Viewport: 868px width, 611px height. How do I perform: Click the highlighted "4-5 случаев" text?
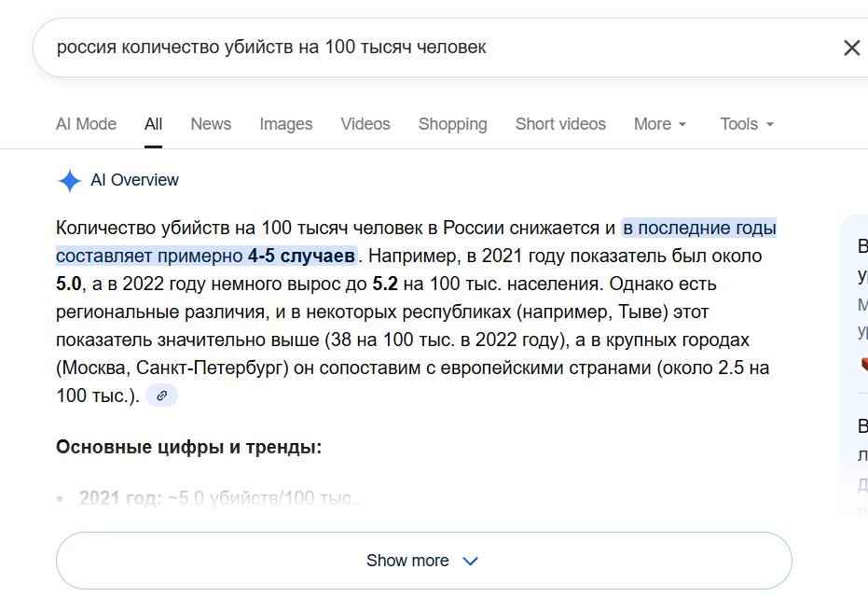tap(301, 256)
